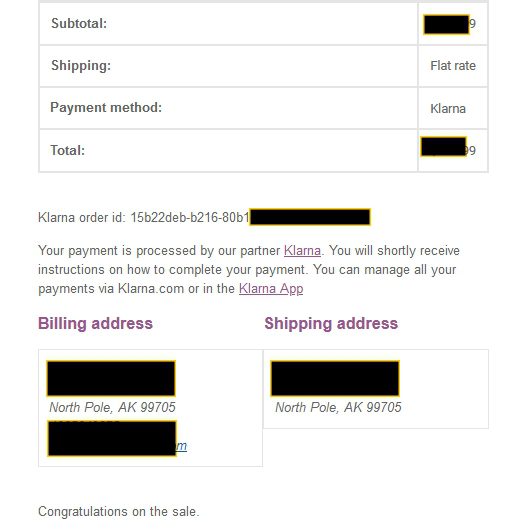
Task: Select the Payment method label
Action: click(106, 108)
